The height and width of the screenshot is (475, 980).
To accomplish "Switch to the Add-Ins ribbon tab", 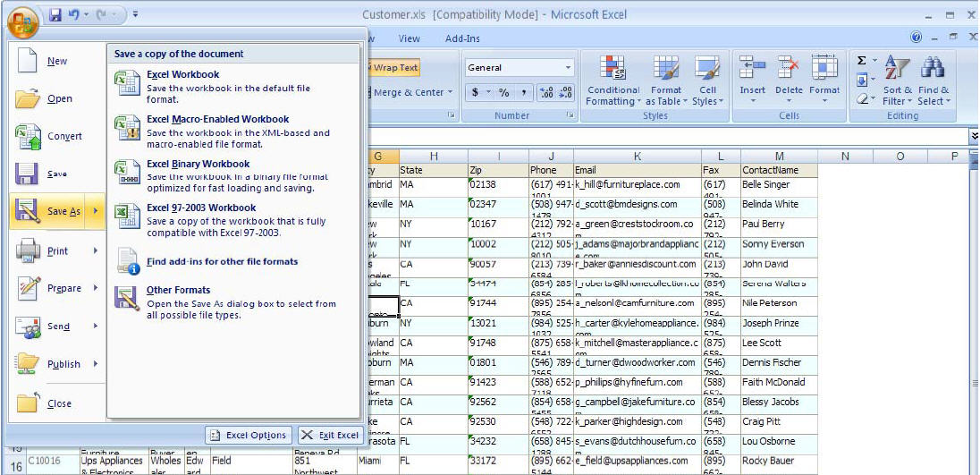I will 462,38.
